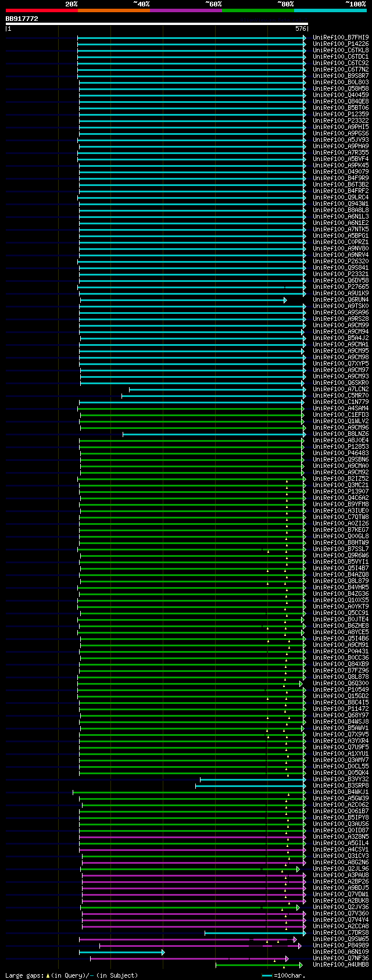
Task: Click hit label UniRef100_Q061B7
Action: click(x=341, y=811)
